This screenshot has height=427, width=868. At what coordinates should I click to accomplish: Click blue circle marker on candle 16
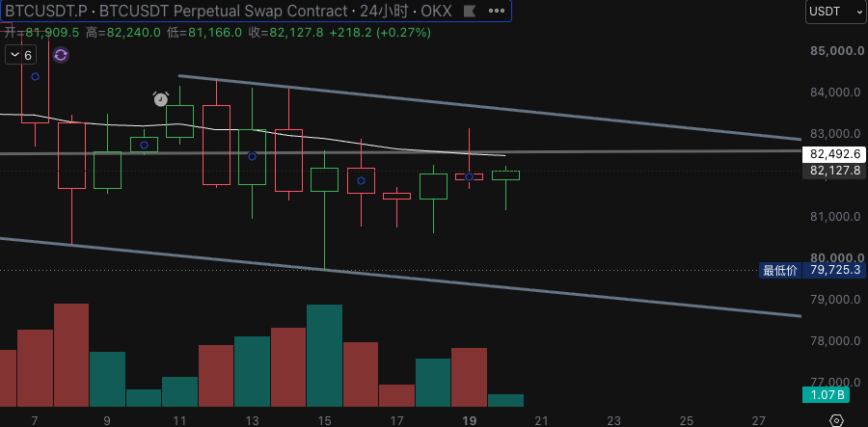(x=361, y=181)
